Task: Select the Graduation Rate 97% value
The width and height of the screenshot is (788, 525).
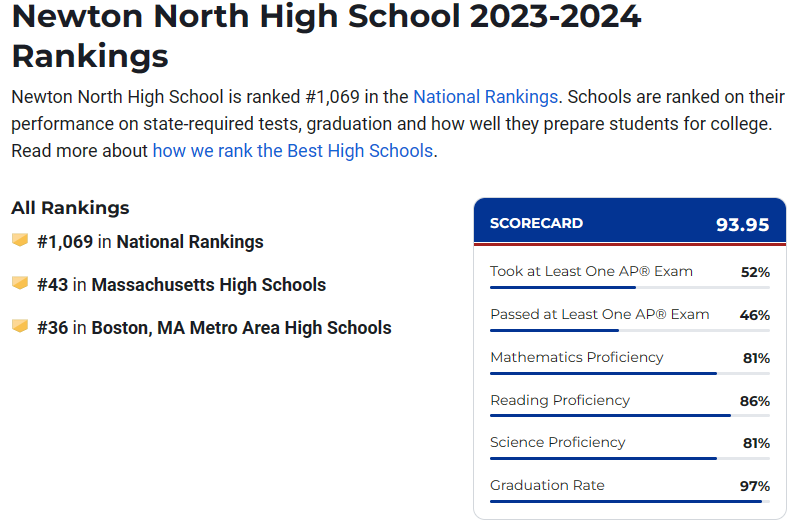Action: 754,486
